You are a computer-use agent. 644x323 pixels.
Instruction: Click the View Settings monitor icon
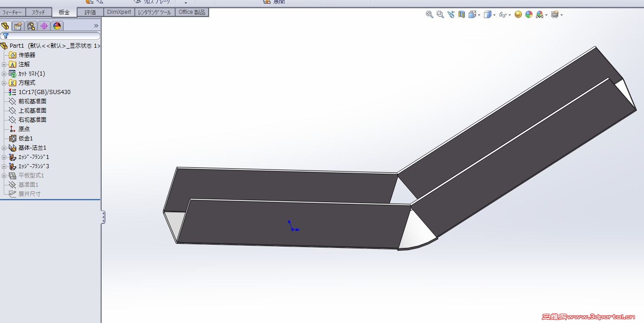(554, 14)
